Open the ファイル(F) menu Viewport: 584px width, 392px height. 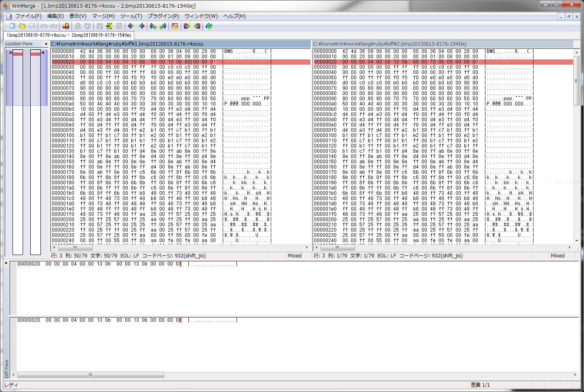click(x=28, y=16)
